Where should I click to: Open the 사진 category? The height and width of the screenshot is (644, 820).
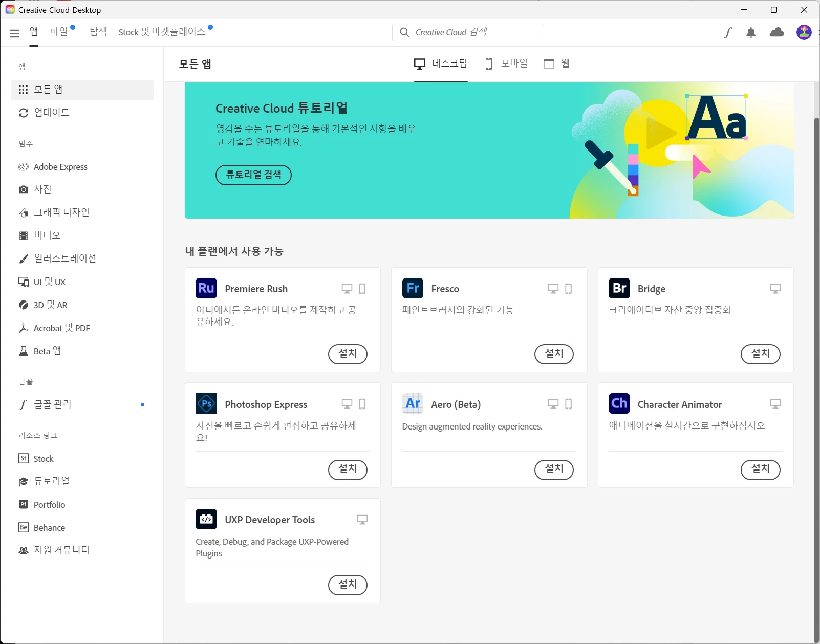[82, 189]
